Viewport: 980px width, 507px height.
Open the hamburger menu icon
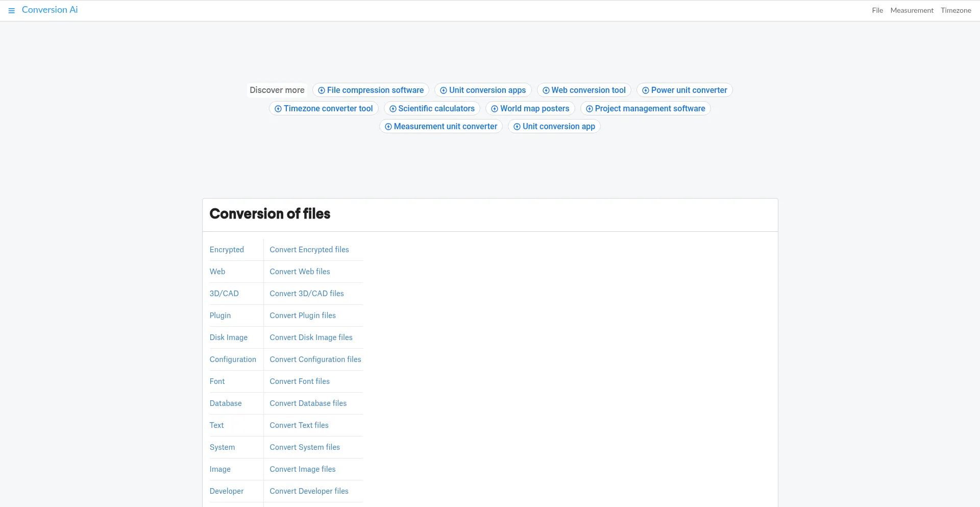pos(11,11)
